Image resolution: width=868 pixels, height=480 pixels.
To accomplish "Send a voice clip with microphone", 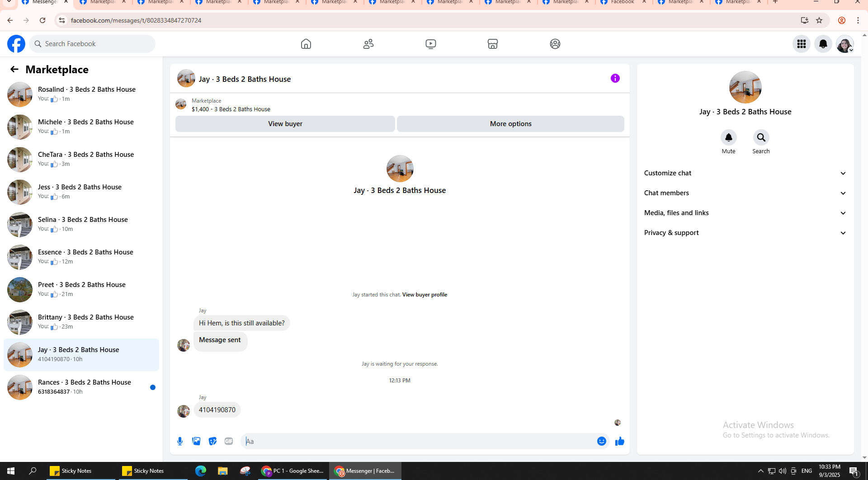I will click(180, 441).
